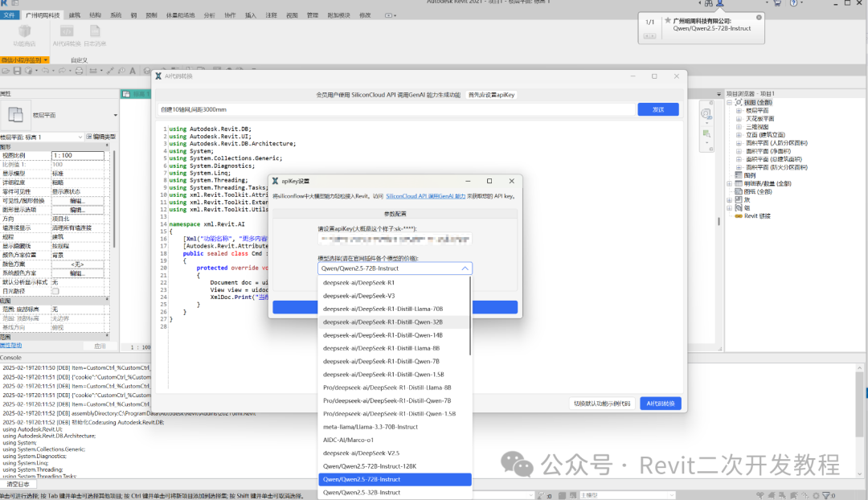This screenshot has width=868, height=500.
Task: Click the Redo arrow in quick access toolbar
Action: click(61, 71)
